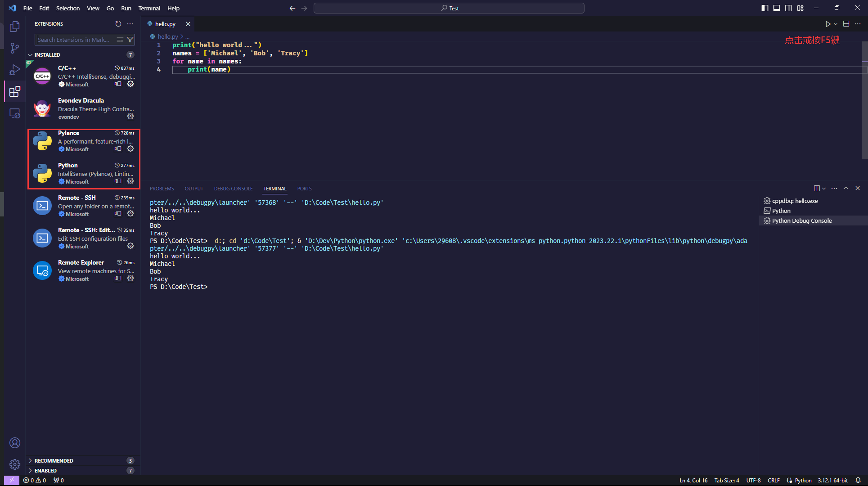Open Pylance extension manage gear
This screenshot has height=486, width=868.
pyautogui.click(x=130, y=148)
